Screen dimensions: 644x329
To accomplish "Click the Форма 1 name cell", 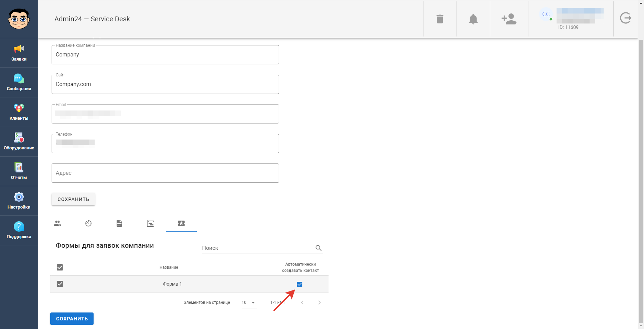I will coord(172,284).
